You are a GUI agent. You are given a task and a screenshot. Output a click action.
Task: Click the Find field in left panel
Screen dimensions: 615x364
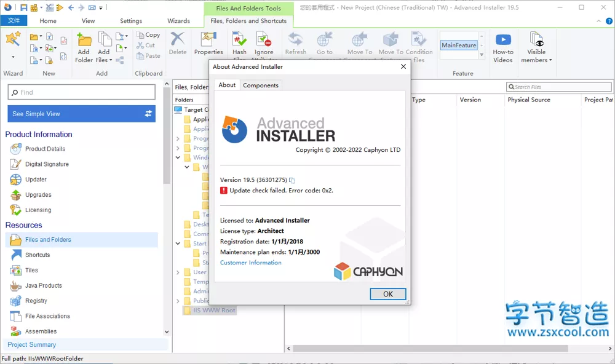(82, 93)
